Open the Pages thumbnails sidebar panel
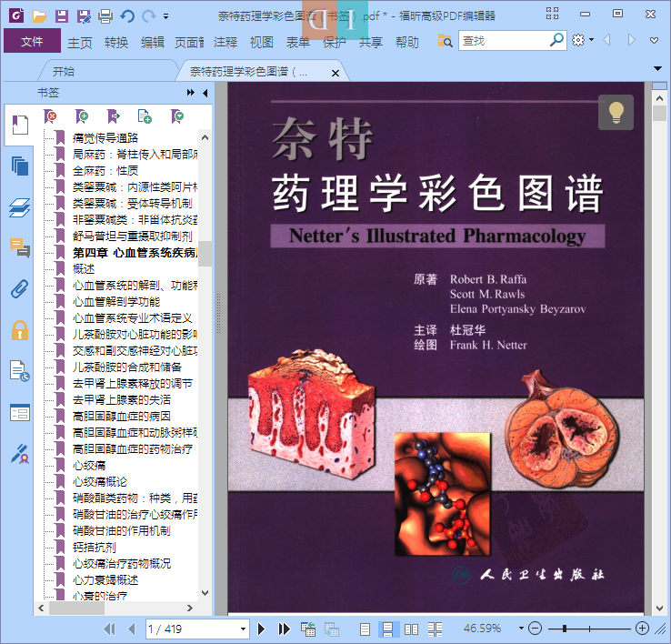Screen dimensions: 671x644 (20, 166)
